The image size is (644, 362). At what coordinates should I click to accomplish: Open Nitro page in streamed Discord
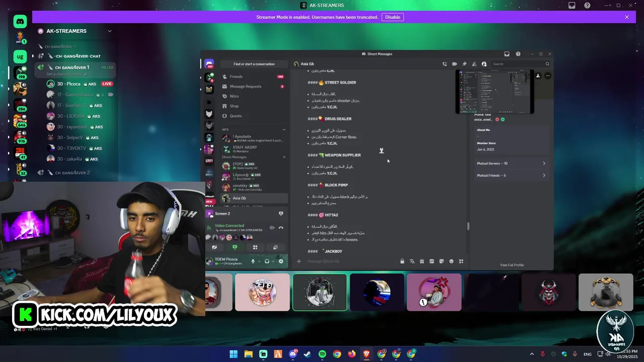coord(254,96)
